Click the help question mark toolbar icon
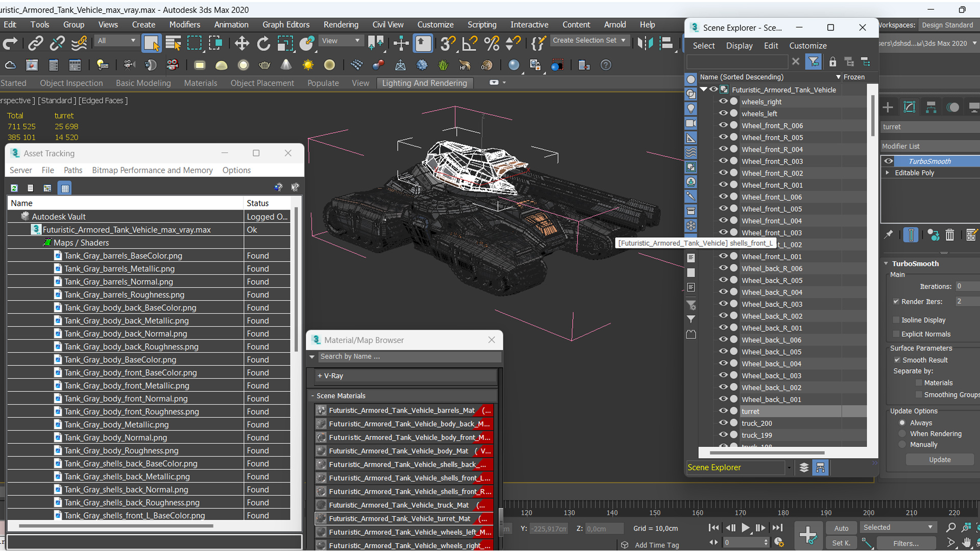The image size is (980, 551). point(606,65)
